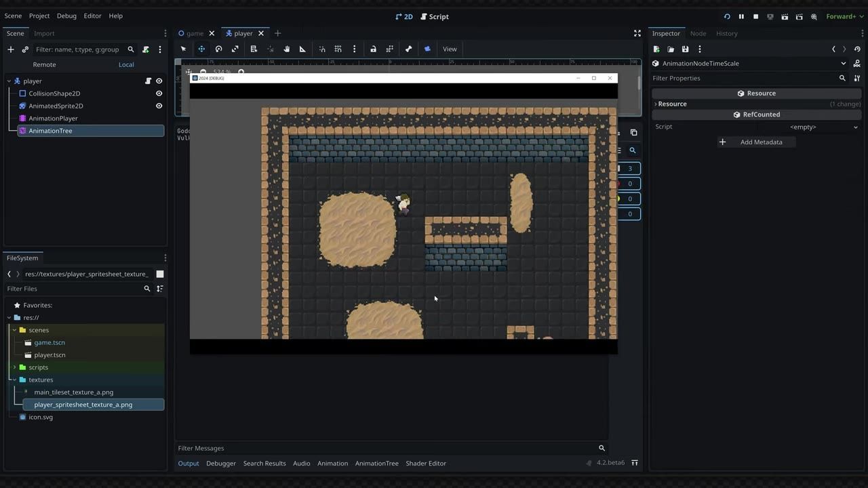The image size is (868, 488).
Task: Instantiate a child scene with the chain-link icon
Action: click(25, 49)
